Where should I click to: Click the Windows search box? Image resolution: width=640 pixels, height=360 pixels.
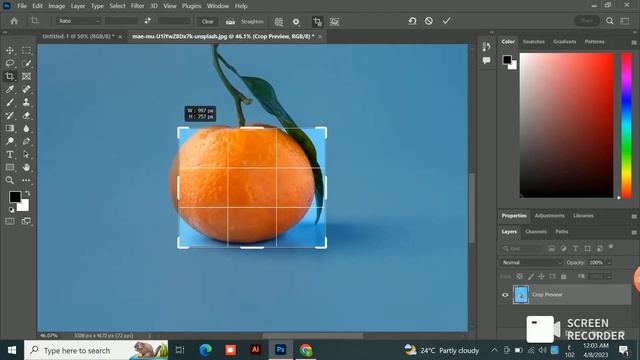pos(96,350)
